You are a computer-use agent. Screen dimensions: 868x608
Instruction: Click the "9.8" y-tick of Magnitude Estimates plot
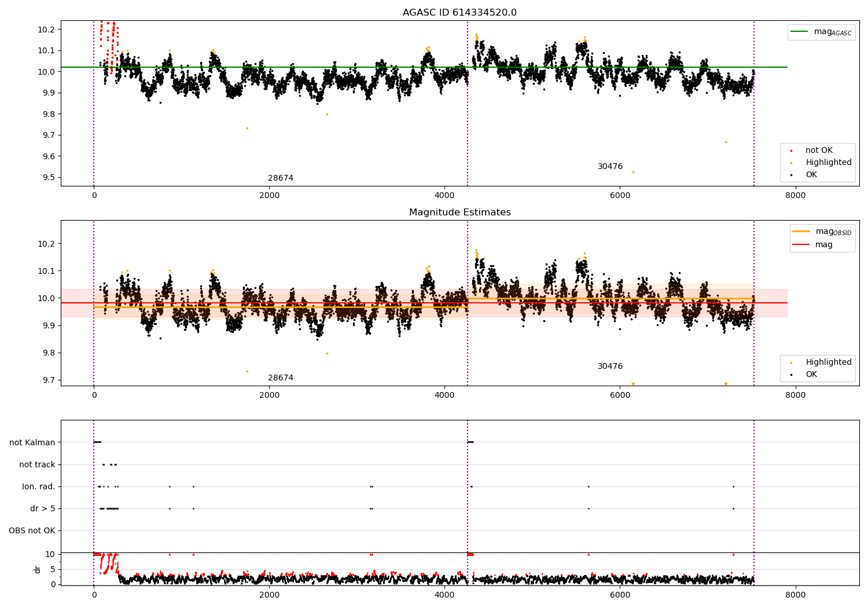tap(48, 353)
